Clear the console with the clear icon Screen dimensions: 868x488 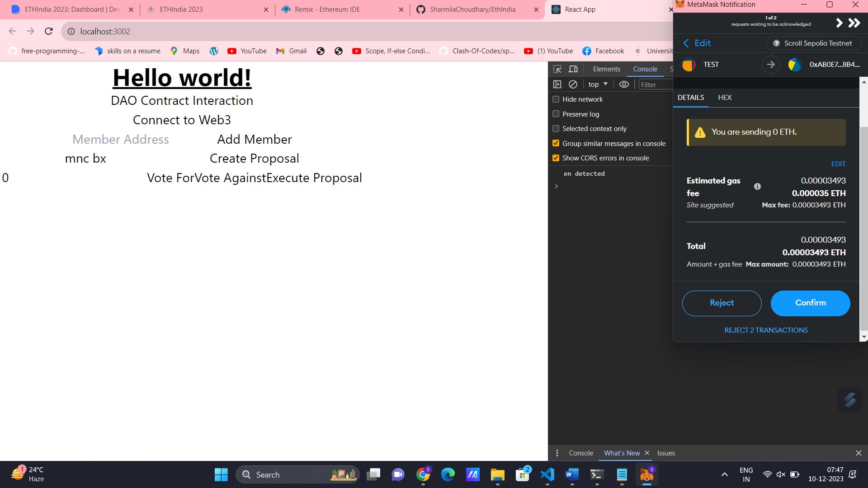coord(573,84)
